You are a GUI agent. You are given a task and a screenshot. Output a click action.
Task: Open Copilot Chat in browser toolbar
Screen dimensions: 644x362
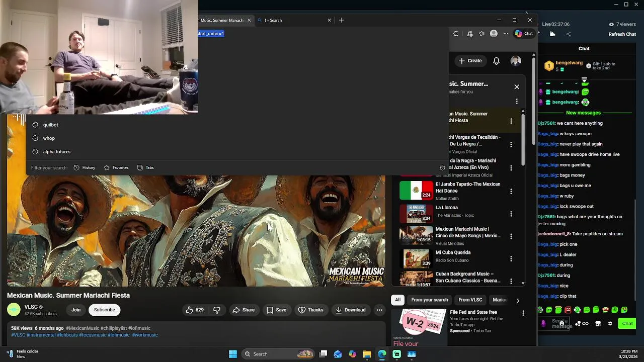coord(524,34)
